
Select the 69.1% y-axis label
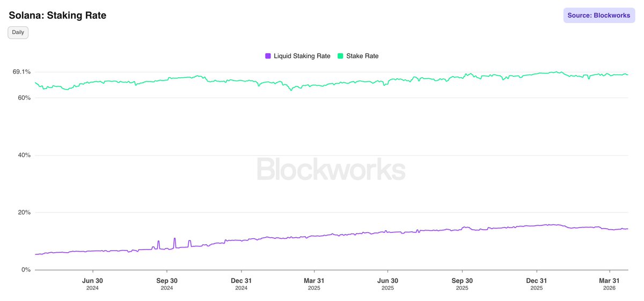tap(22, 72)
